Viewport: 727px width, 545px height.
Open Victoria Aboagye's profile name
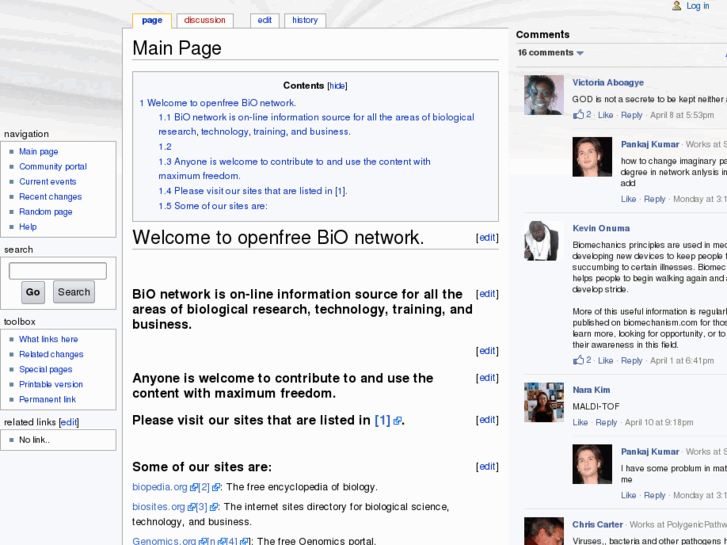608,83
